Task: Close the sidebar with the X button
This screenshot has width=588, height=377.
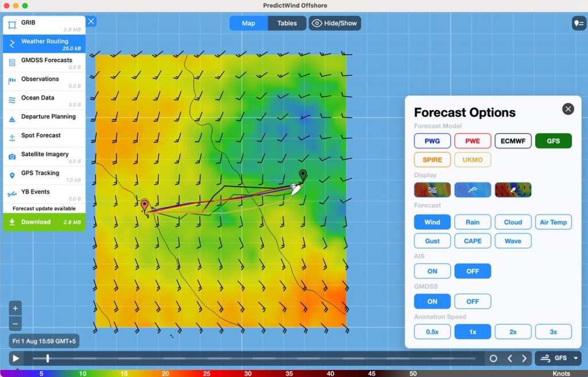Action: [91, 21]
